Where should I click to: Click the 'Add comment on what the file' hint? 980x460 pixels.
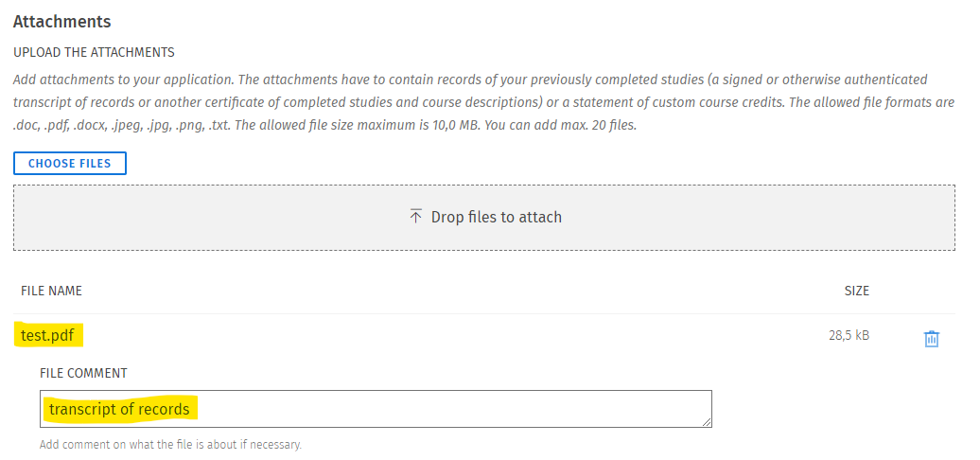point(170,444)
